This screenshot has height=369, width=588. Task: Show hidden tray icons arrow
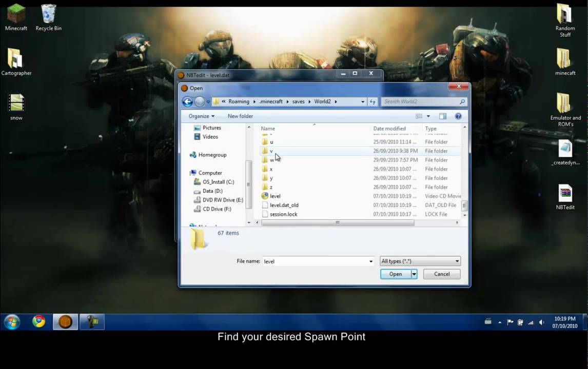[500, 322]
